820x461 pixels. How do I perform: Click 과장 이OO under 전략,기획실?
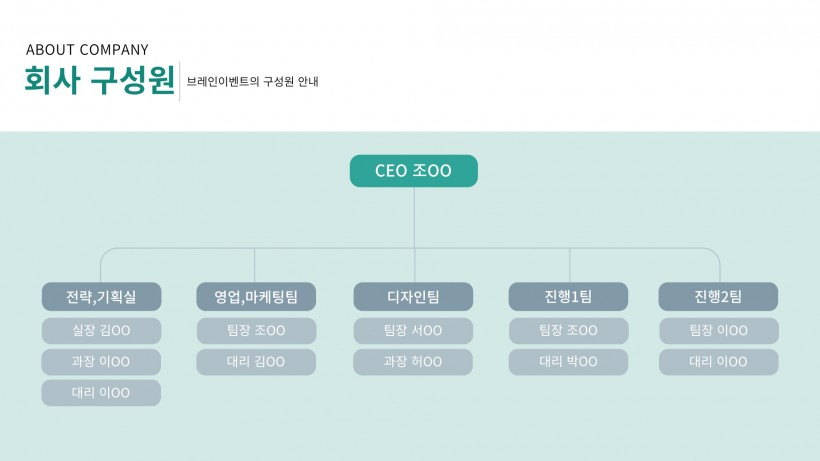101,362
